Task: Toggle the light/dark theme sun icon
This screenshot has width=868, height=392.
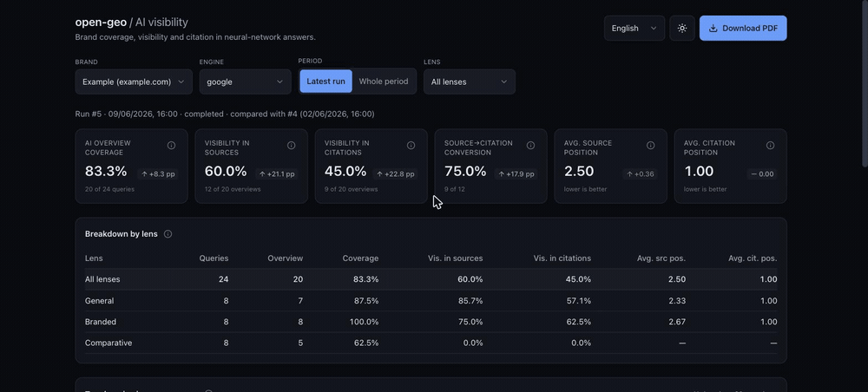Action: click(682, 29)
